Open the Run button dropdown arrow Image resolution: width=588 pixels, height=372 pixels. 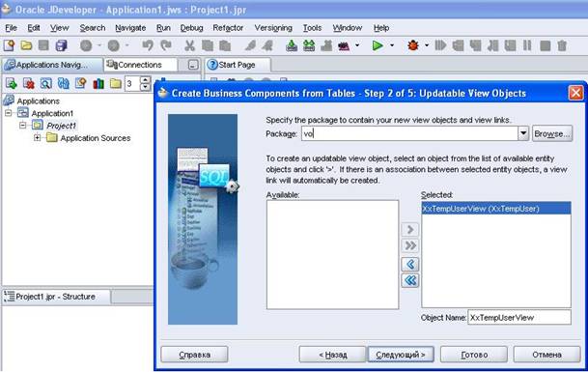(x=392, y=45)
